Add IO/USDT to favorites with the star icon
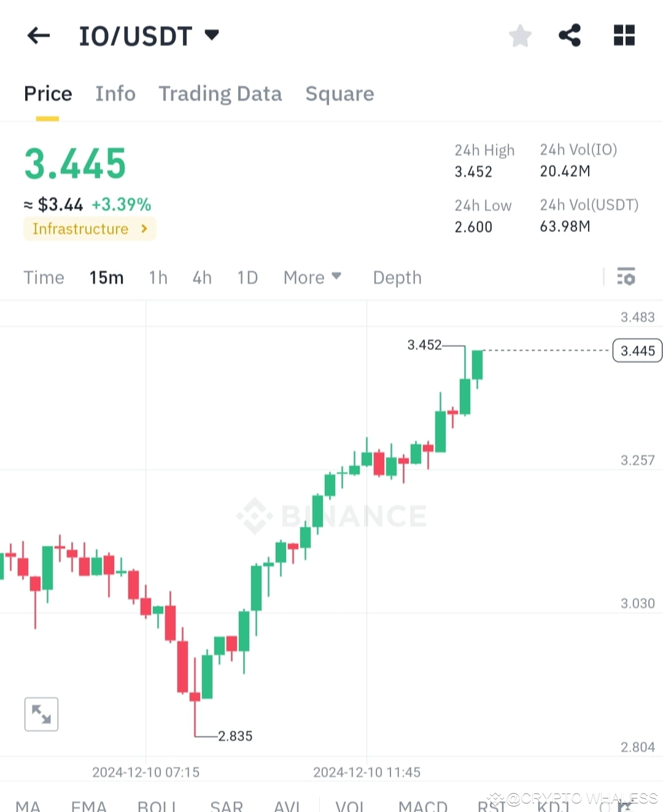Screen dimensions: 663x812 point(520,35)
